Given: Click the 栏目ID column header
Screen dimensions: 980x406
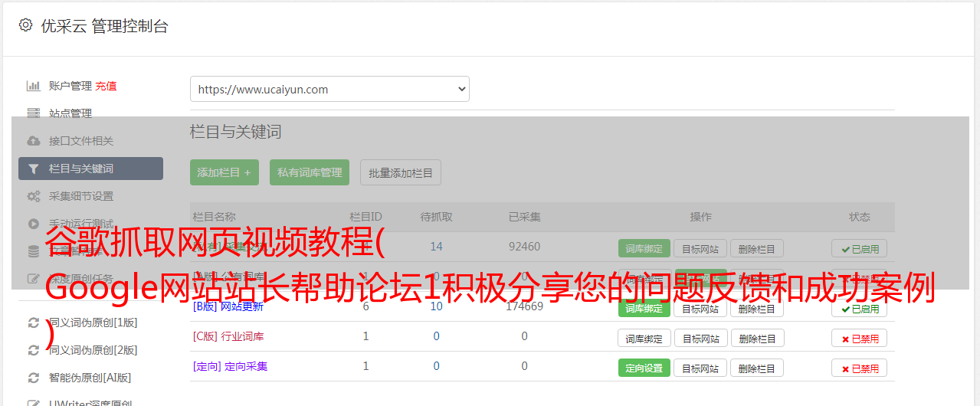Looking at the screenshot, I should tap(365, 217).
